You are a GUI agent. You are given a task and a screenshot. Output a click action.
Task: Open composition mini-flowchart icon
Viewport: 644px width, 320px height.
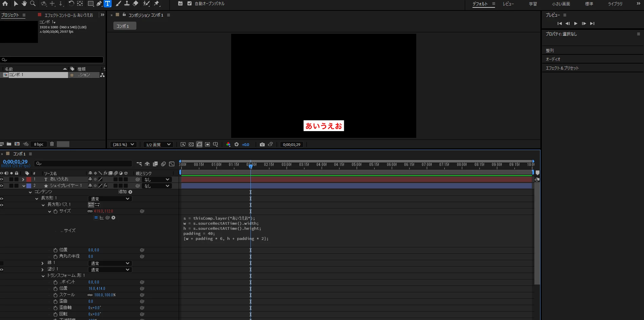pyautogui.click(x=139, y=164)
